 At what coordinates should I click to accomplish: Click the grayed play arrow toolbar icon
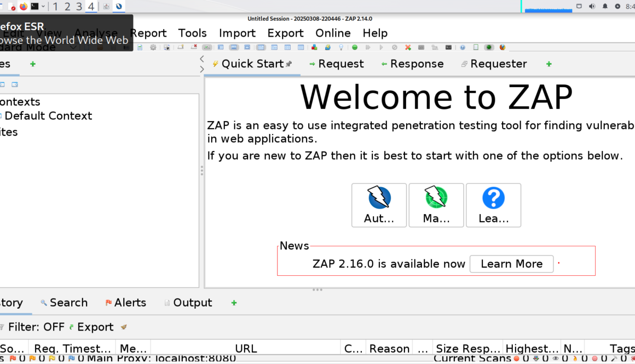click(x=381, y=48)
